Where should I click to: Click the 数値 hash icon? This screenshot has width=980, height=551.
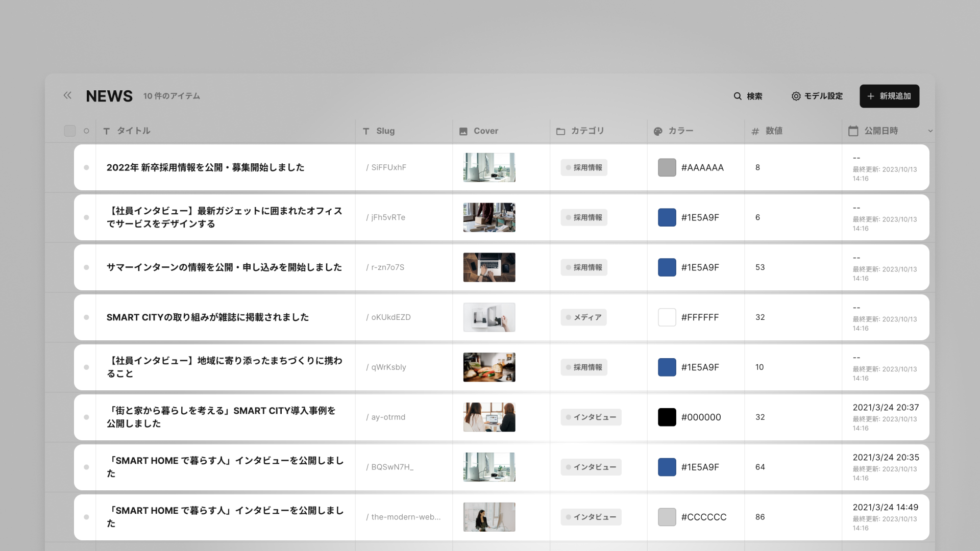pos(755,131)
